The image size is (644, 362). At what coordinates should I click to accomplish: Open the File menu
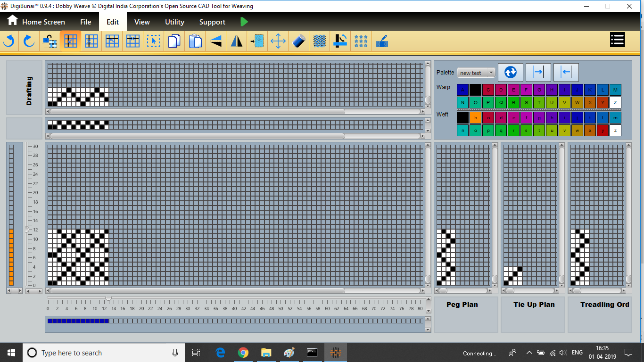point(85,22)
